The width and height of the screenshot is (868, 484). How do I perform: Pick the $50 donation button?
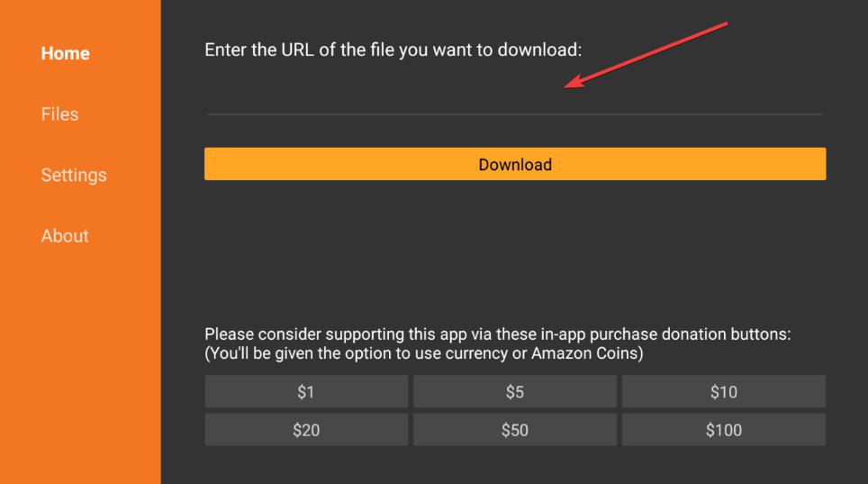514,430
